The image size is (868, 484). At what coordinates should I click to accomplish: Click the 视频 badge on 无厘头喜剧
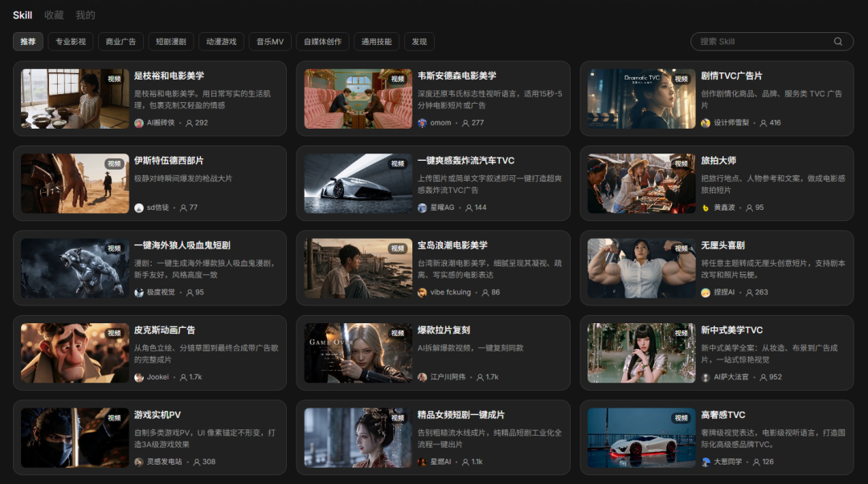[x=681, y=248]
